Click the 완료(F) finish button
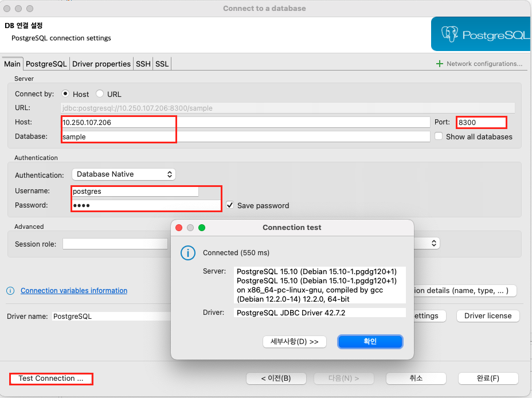The image size is (532, 398). click(x=488, y=379)
